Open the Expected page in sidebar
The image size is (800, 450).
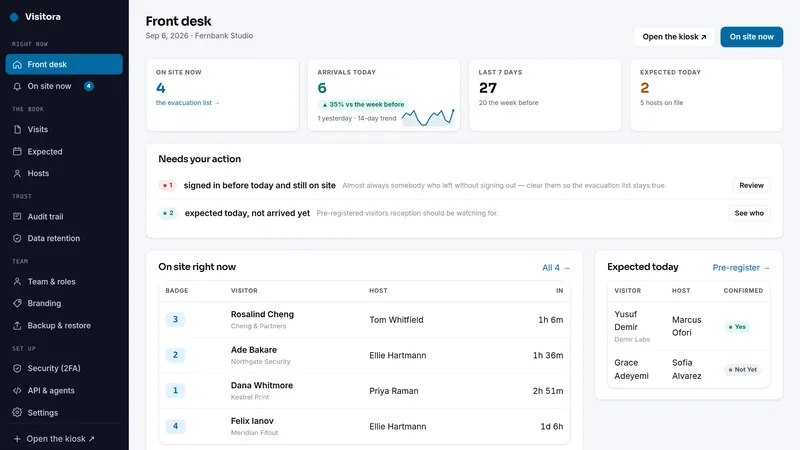[64, 152]
